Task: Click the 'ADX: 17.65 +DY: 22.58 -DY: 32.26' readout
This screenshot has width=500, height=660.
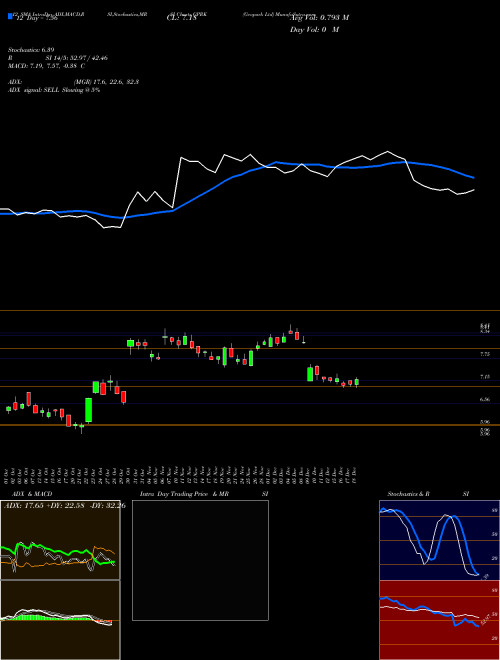Action: (65, 505)
